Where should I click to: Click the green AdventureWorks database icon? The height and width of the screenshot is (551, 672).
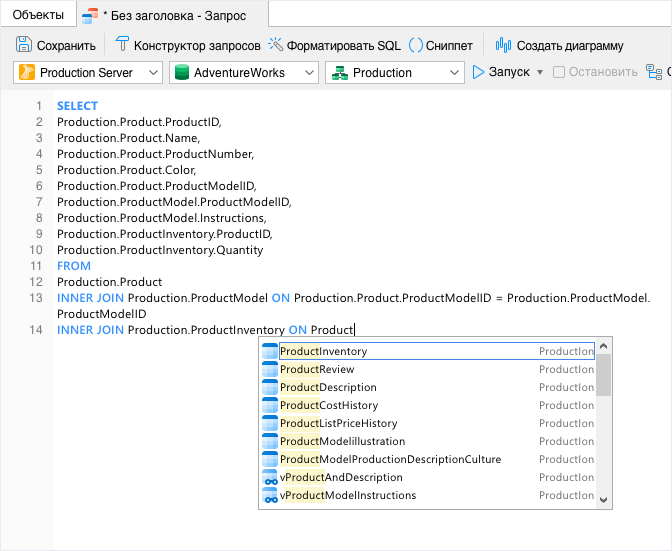pos(182,72)
